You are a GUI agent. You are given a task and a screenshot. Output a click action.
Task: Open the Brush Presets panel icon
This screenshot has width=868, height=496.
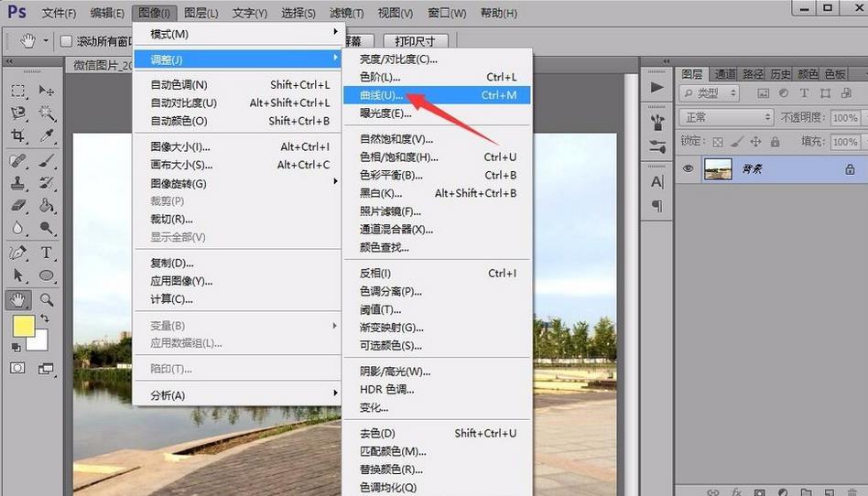[656, 123]
